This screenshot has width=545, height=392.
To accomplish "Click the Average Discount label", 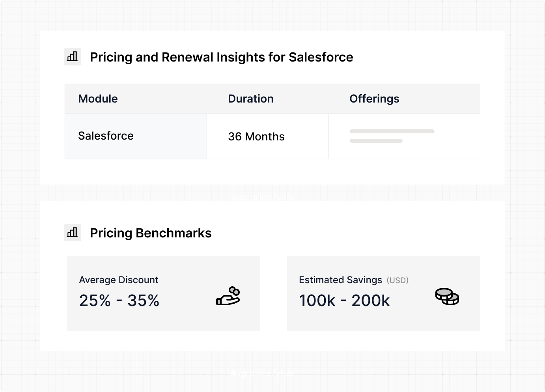I will 119,280.
